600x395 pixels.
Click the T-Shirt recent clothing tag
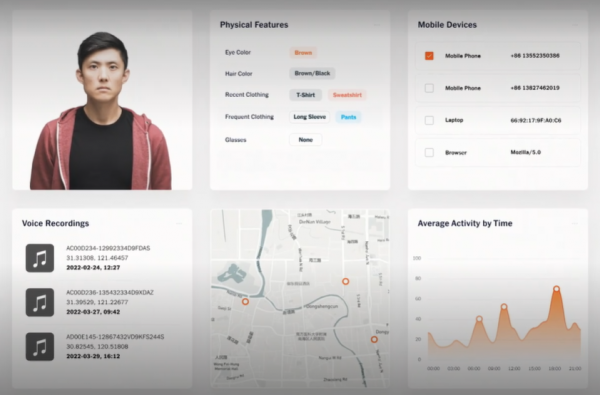coord(305,95)
